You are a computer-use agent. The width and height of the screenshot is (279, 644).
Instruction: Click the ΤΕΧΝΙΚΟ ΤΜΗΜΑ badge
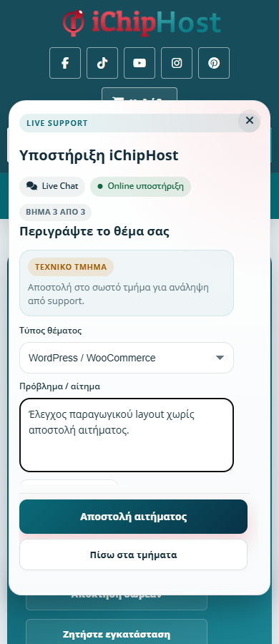(x=71, y=267)
